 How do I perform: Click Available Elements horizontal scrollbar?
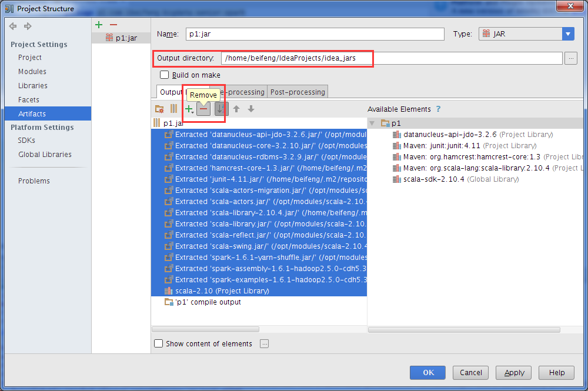pyautogui.click(x=465, y=329)
